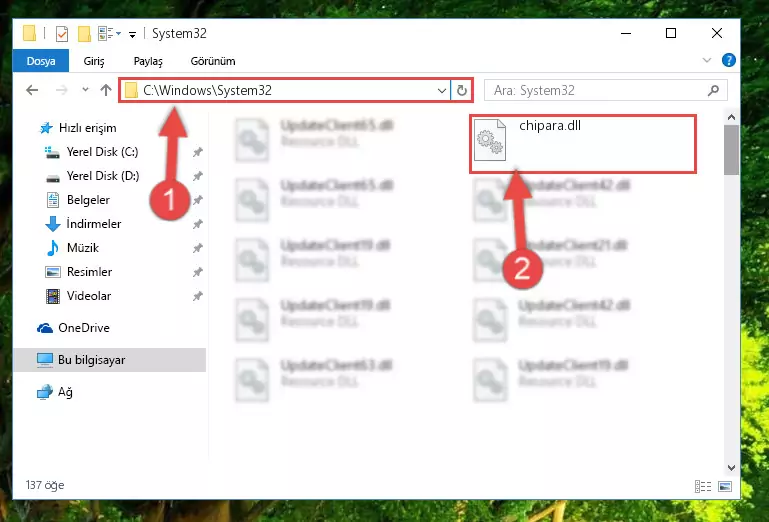Click the Belgeler document icon in sidebar
This screenshot has width=769, height=522.
[52, 200]
